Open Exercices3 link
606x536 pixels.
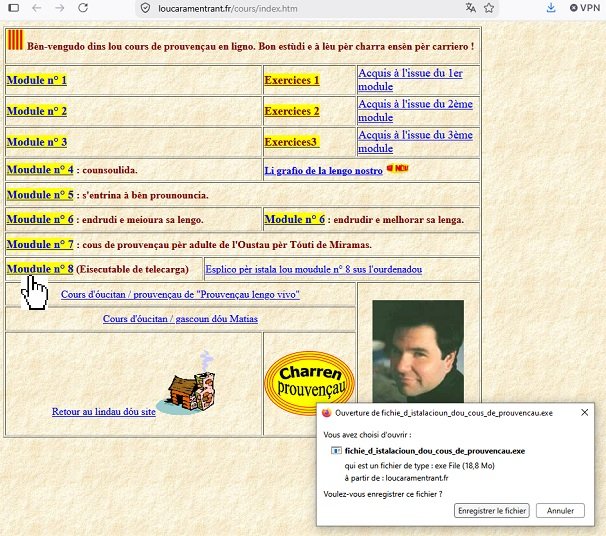click(292, 142)
